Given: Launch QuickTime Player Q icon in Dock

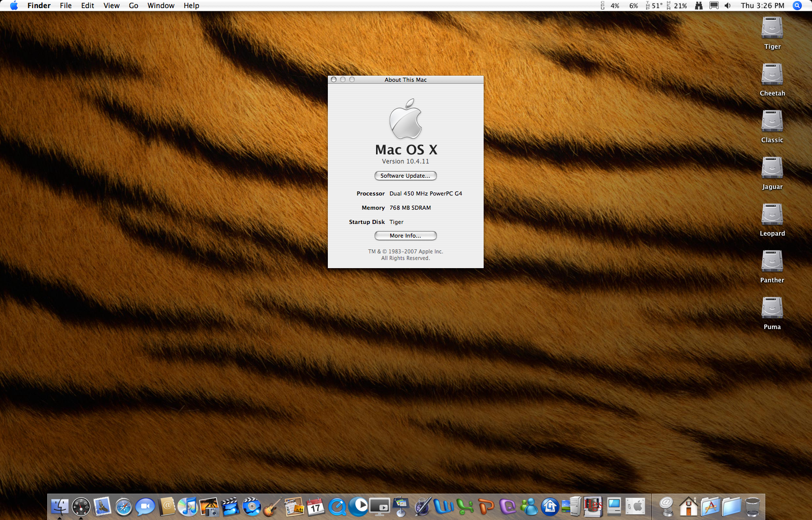Looking at the screenshot, I should click(x=337, y=506).
